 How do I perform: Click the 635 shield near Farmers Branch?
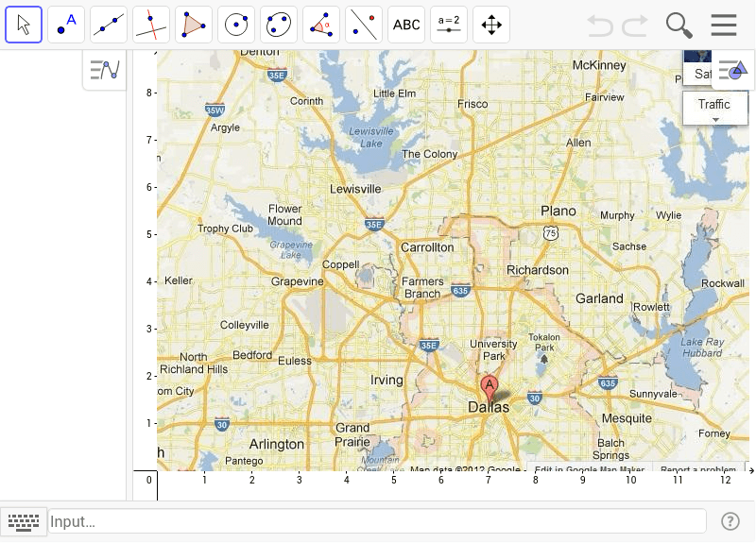click(460, 290)
